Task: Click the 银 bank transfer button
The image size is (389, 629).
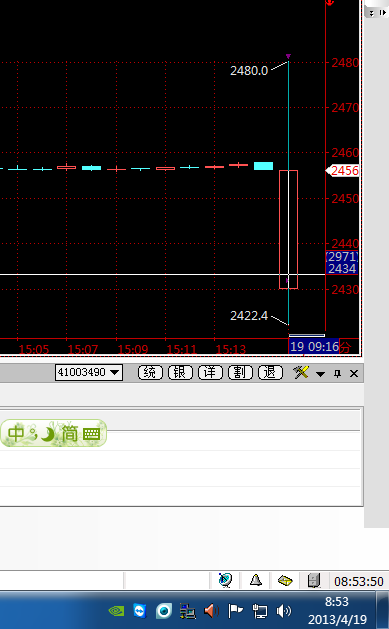Action: (x=180, y=373)
